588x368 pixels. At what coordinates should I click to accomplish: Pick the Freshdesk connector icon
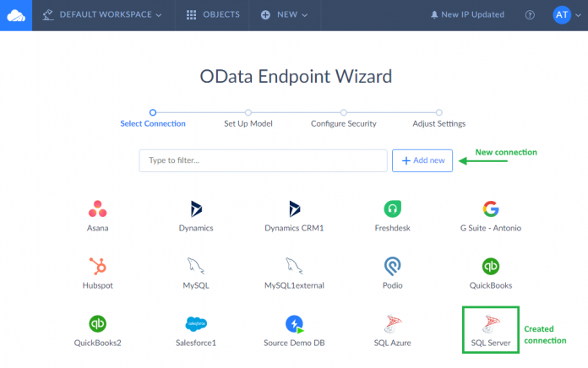392,209
